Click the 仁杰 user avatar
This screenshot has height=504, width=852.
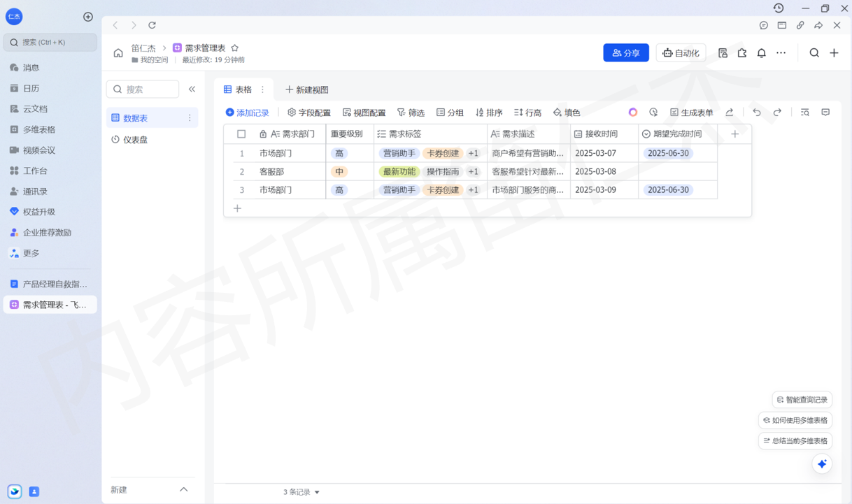click(x=14, y=16)
